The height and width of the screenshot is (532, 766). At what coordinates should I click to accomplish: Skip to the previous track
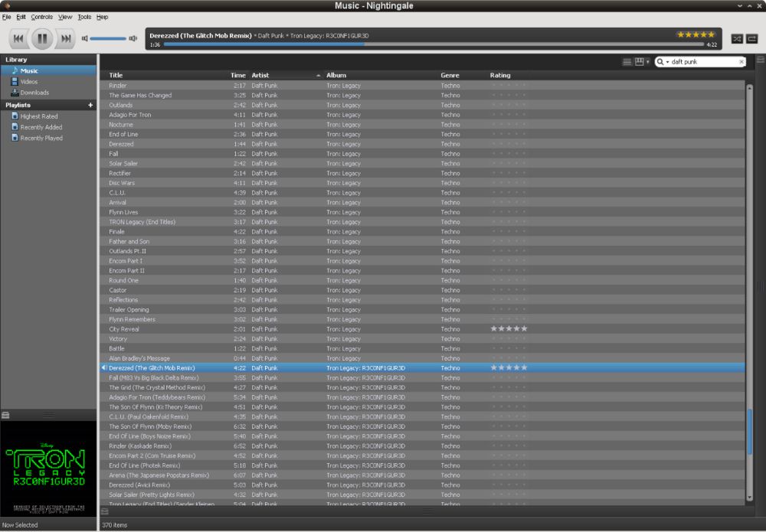(x=18, y=38)
